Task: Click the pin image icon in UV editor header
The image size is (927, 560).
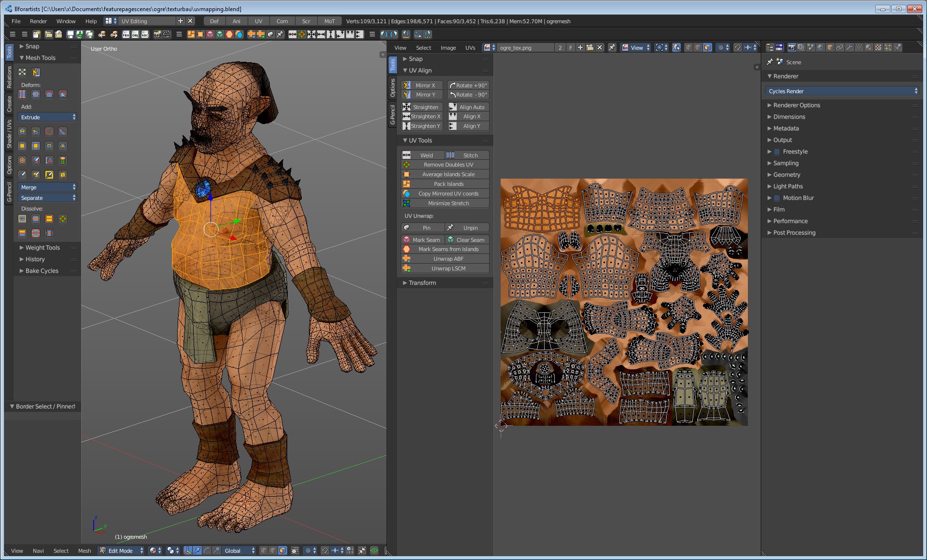Action: (612, 47)
